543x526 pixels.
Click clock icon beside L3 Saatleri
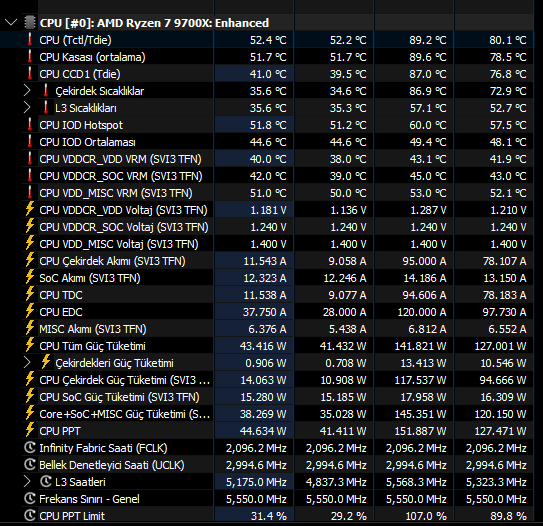46,481
